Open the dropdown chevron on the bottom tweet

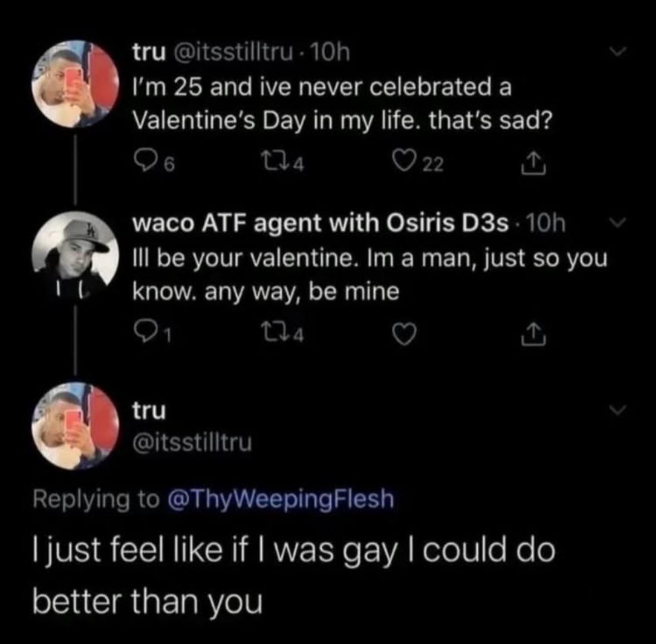[617, 410]
